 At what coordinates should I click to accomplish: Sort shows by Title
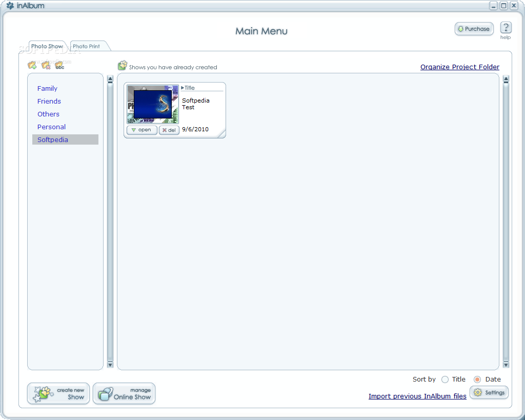(445, 379)
